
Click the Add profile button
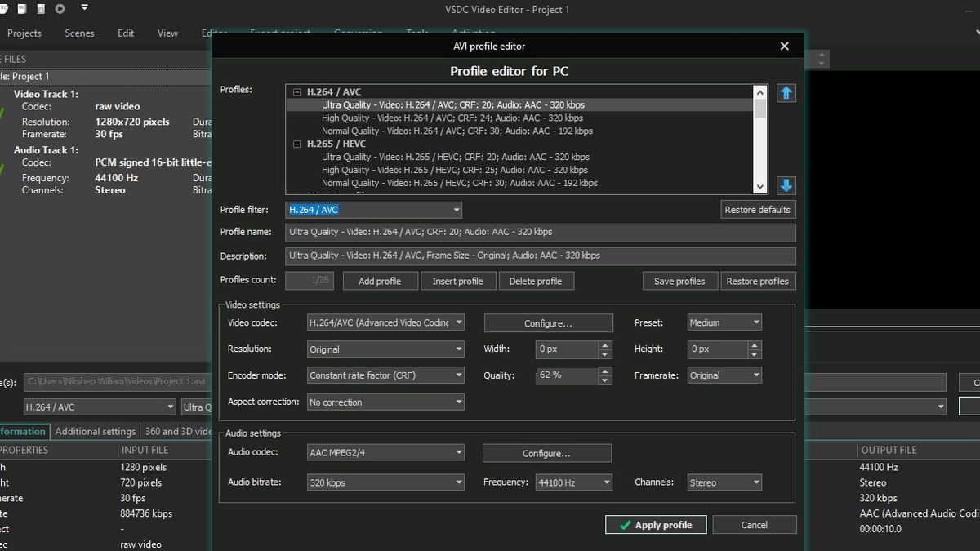380,280
